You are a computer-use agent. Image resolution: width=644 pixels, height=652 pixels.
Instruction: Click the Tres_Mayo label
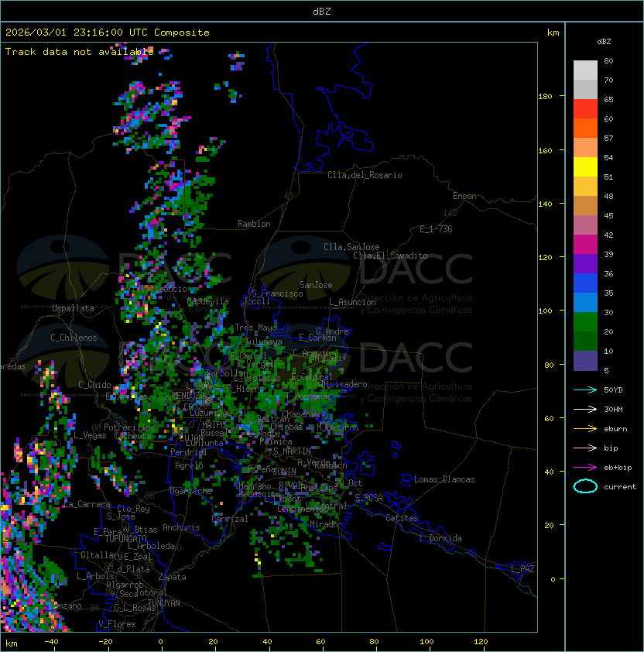pos(255,328)
